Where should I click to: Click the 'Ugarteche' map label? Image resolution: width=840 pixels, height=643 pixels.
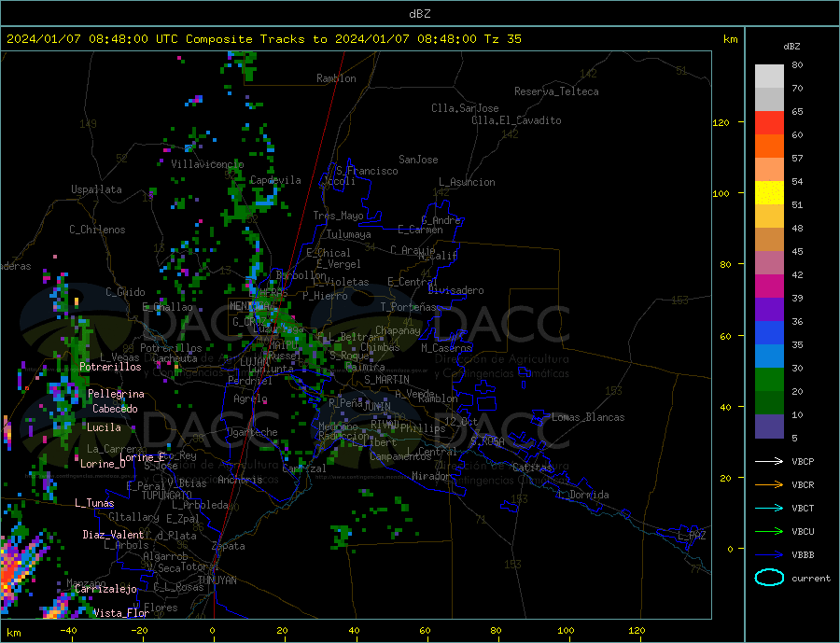[x=252, y=432]
